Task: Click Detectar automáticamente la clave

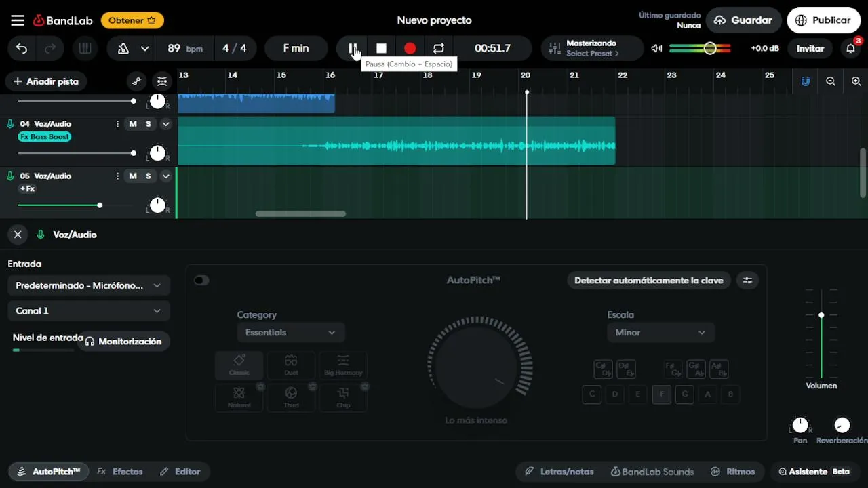Action: [x=649, y=281]
